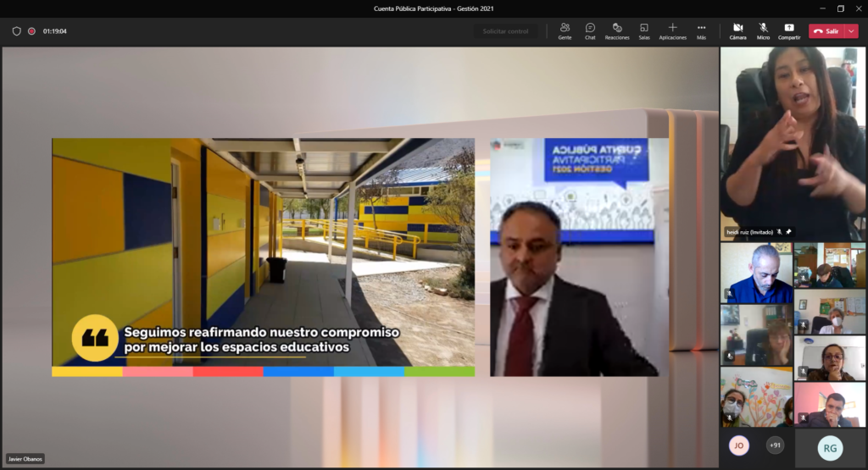Click the shield security icon
Viewport: 868px width, 470px height.
[16, 31]
